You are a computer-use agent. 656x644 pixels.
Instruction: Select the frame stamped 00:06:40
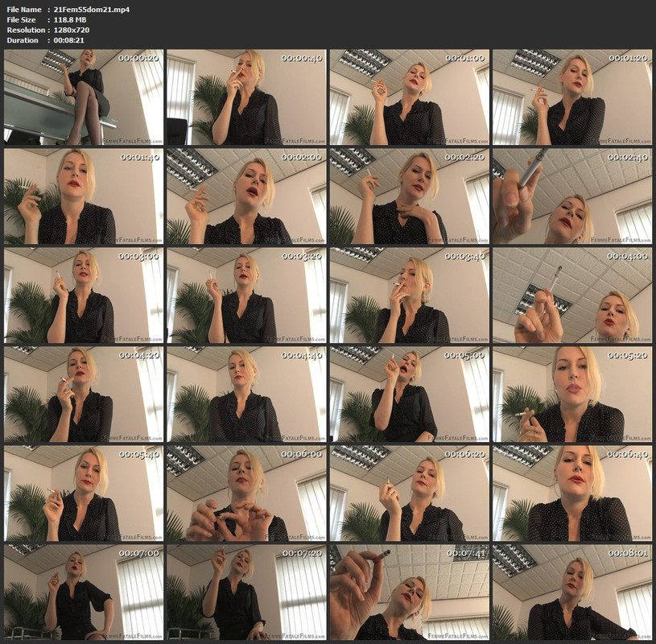(572, 493)
